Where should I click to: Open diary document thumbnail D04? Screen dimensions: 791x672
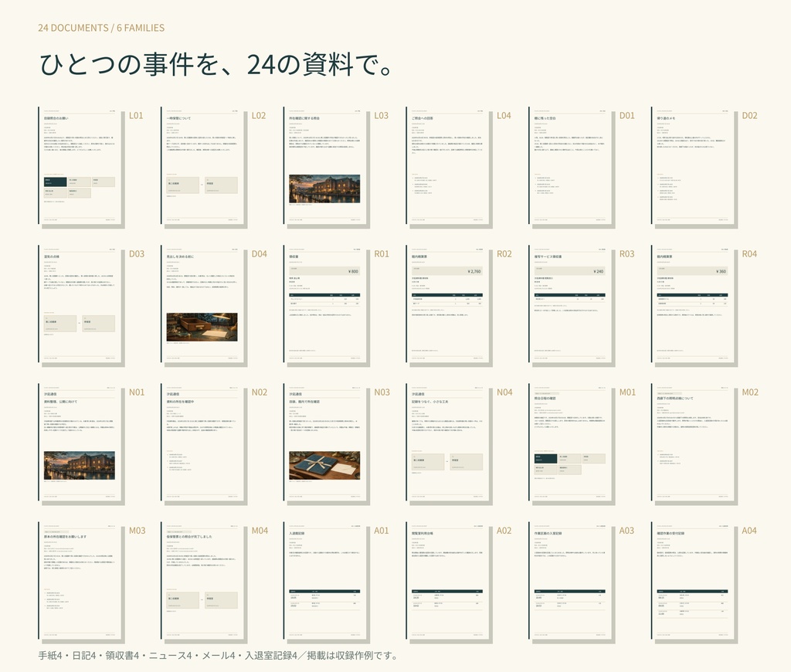[202, 304]
